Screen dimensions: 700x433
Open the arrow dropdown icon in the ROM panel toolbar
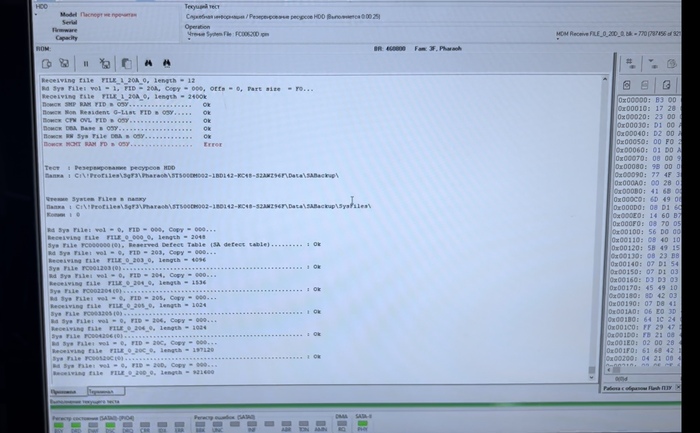[x=652, y=63]
